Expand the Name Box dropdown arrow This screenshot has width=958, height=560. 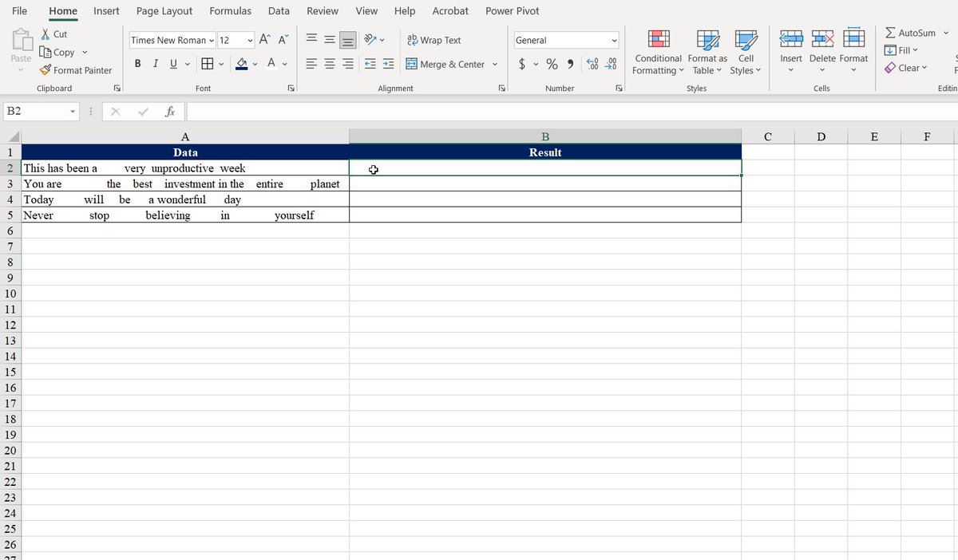click(72, 112)
